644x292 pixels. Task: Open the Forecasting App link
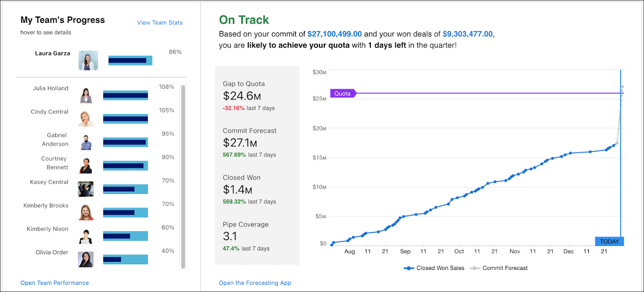255,283
